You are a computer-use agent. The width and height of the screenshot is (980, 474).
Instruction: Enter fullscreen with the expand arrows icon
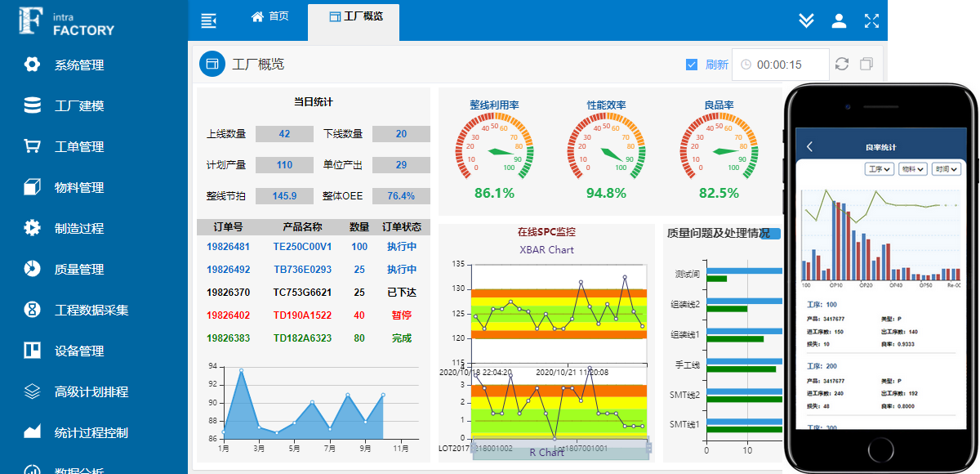click(871, 20)
